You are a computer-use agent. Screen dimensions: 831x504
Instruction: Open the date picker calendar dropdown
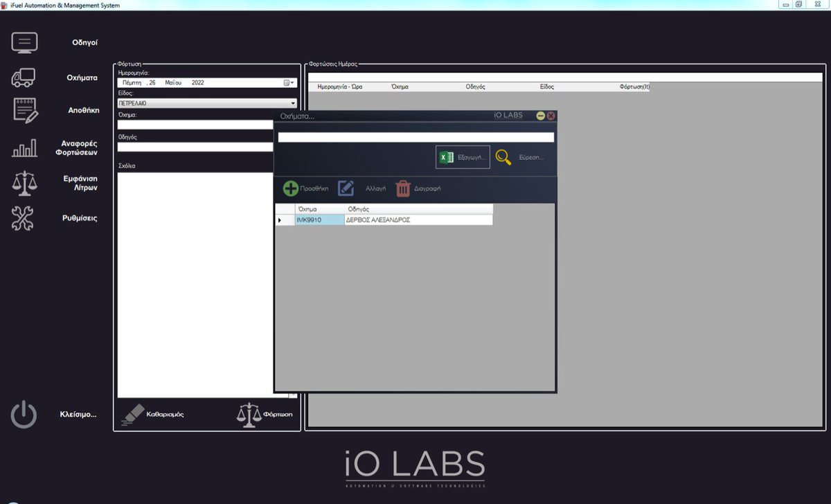(x=289, y=82)
